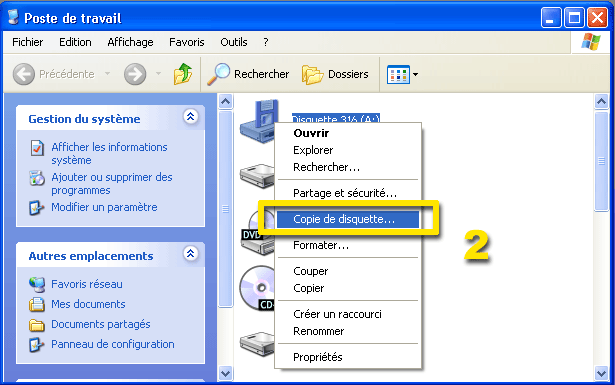
Task: Close the Poste de travail window
Action: coord(597,17)
